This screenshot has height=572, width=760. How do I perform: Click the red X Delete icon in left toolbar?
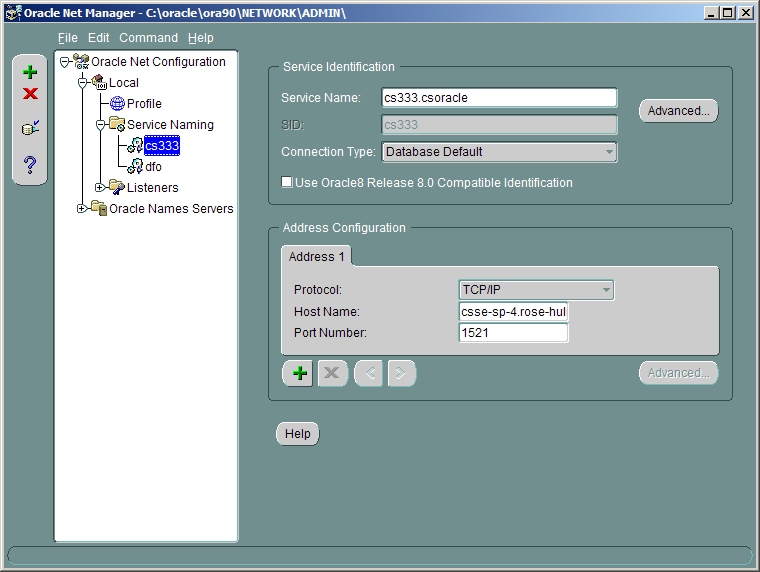coord(30,94)
